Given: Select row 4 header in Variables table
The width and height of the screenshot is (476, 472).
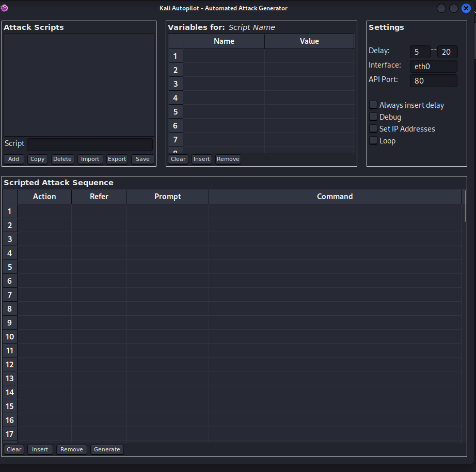Looking at the screenshot, I should pyautogui.click(x=176, y=98).
